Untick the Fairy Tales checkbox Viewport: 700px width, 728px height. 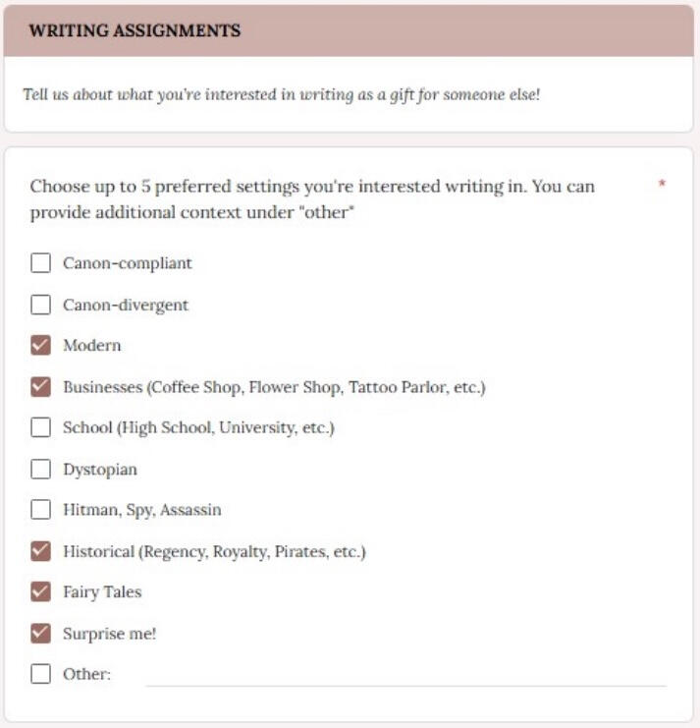point(40,591)
